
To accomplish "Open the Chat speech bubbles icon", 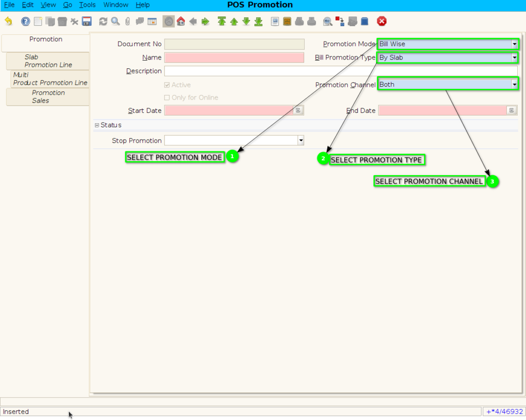I will click(x=140, y=22).
